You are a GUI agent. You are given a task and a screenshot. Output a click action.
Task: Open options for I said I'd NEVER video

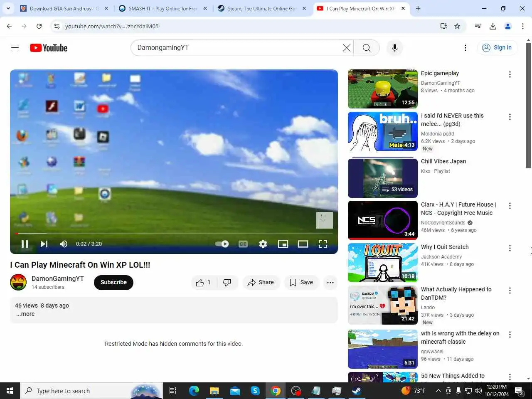click(x=510, y=117)
